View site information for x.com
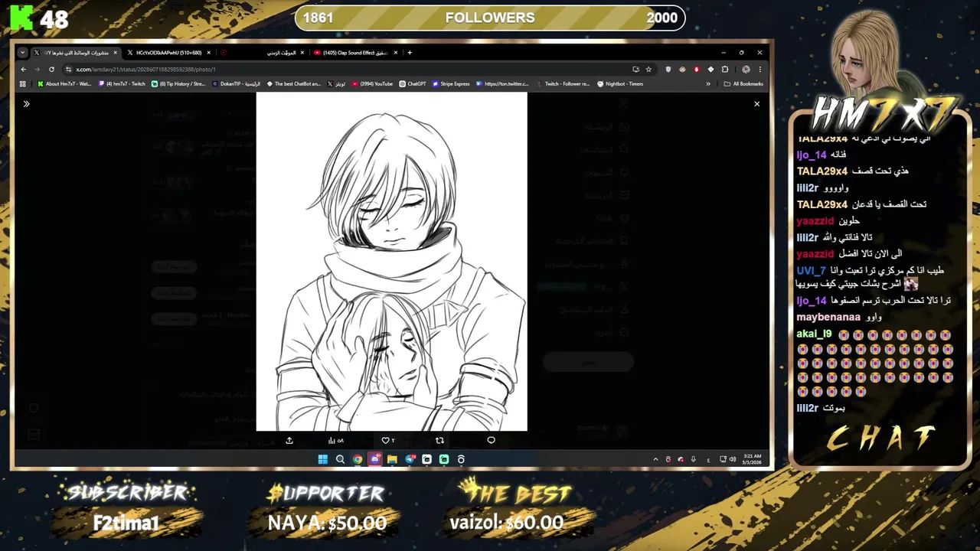The image size is (980, 551). tap(69, 69)
